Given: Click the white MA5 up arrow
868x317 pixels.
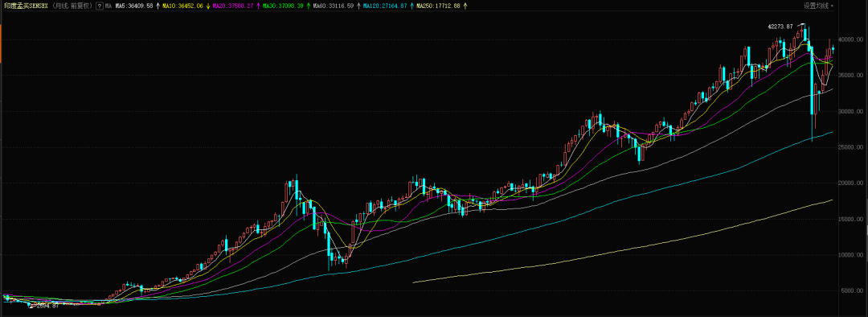Looking at the screenshot, I should coord(158,6).
